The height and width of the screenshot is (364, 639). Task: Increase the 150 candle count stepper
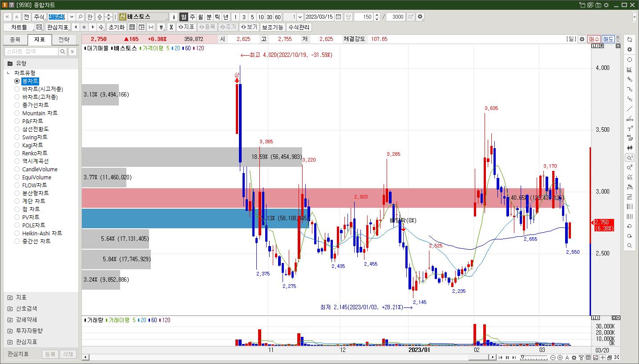pos(377,15)
